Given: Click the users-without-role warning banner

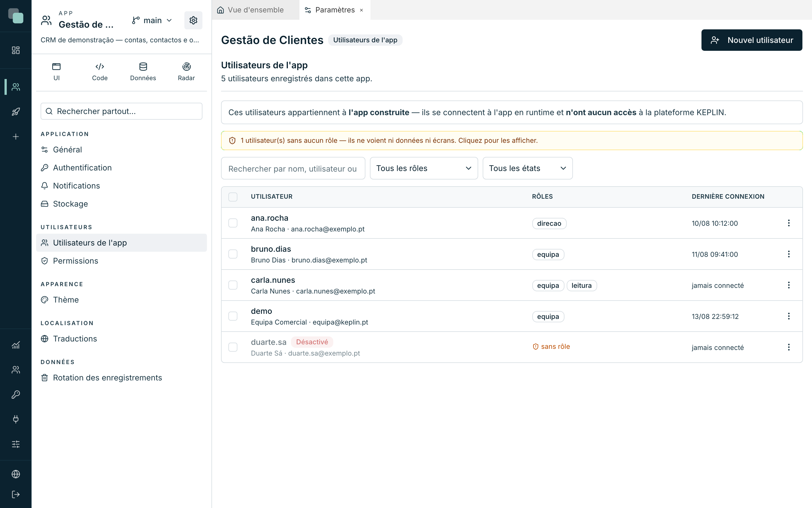Looking at the screenshot, I should [512, 141].
